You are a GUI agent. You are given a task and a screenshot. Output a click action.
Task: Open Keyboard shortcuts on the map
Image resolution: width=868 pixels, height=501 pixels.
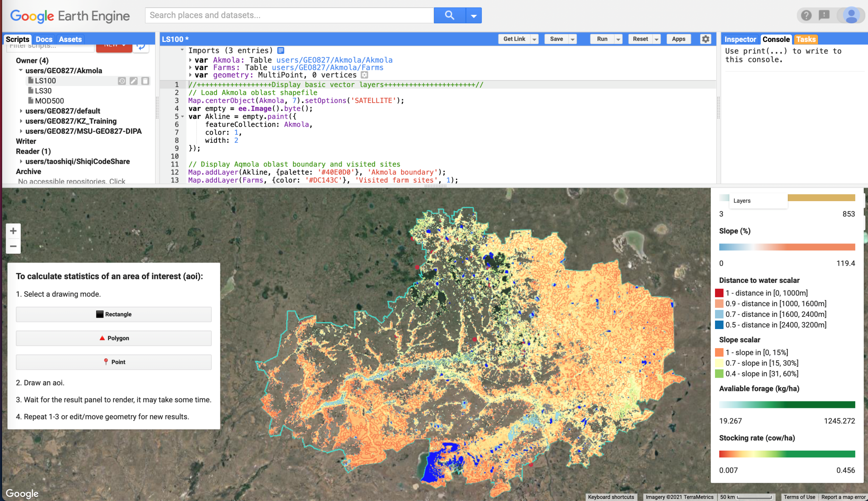tap(611, 497)
